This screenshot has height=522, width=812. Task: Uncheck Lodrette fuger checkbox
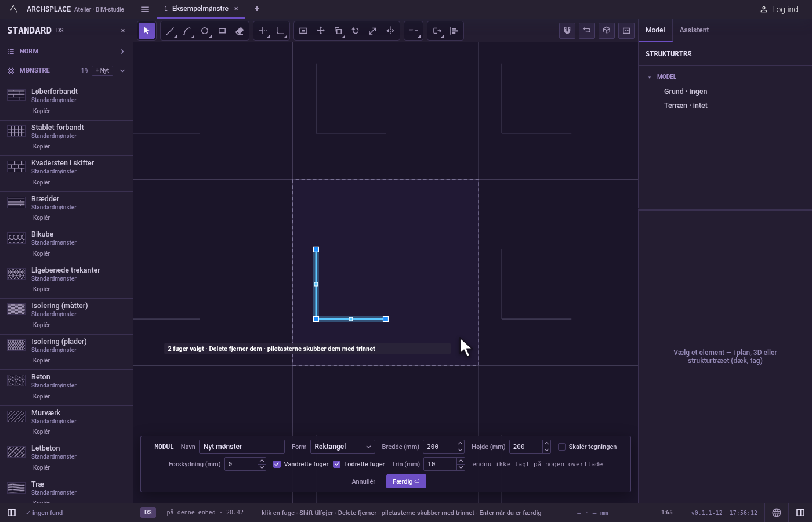pyautogui.click(x=336, y=464)
